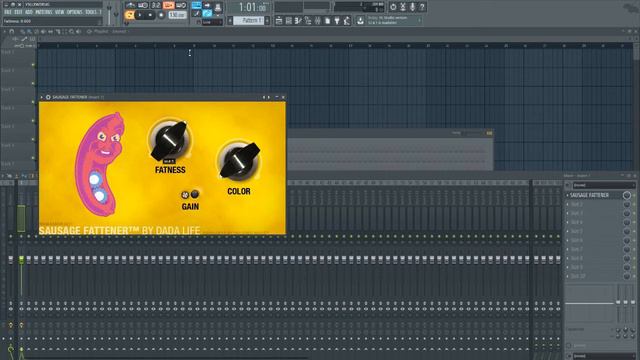Select the Track 1 label in playlist
The image size is (640, 360).
(x=8, y=53)
